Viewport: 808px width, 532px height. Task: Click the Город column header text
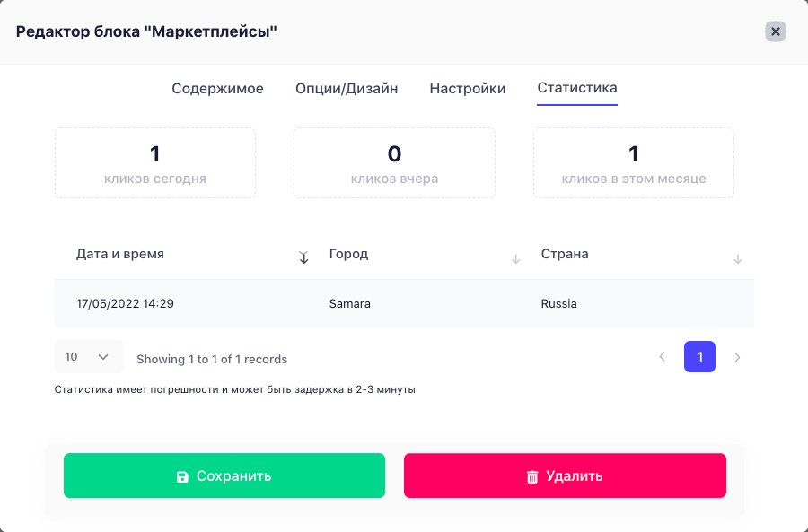coord(348,254)
